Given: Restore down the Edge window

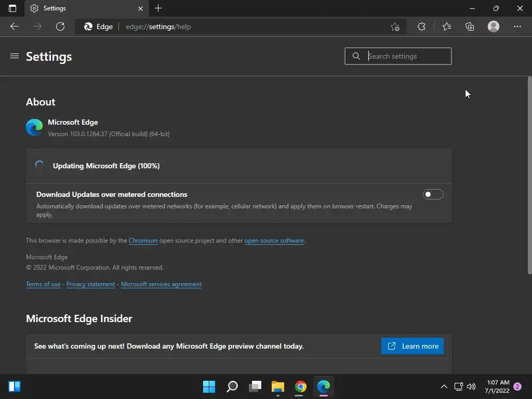Looking at the screenshot, I should pos(496,8).
